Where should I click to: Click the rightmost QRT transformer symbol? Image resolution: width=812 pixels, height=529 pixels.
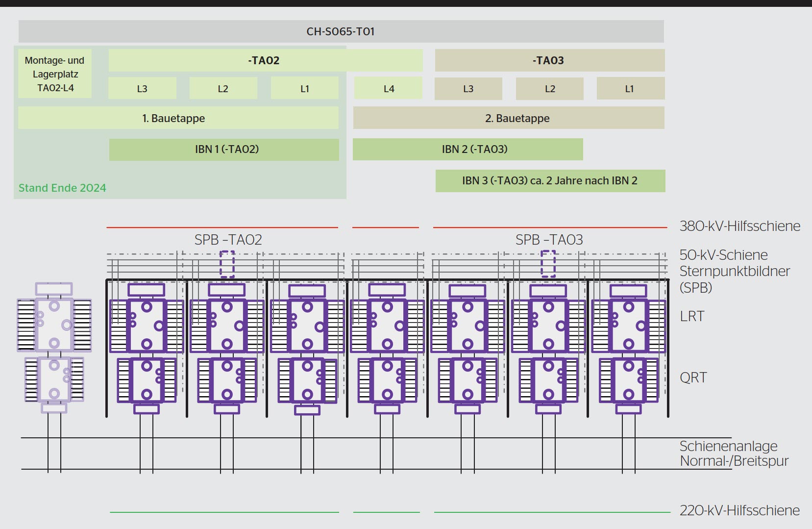point(629,380)
